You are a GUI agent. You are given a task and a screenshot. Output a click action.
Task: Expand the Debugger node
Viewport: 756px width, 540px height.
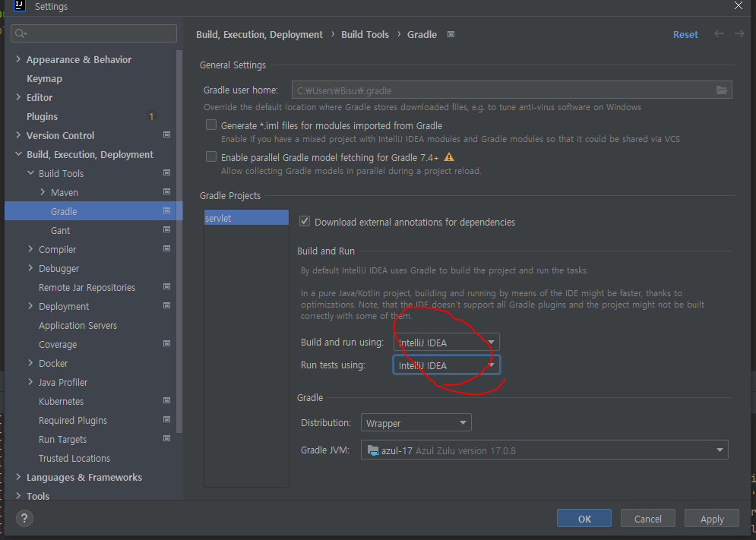tap(30, 267)
